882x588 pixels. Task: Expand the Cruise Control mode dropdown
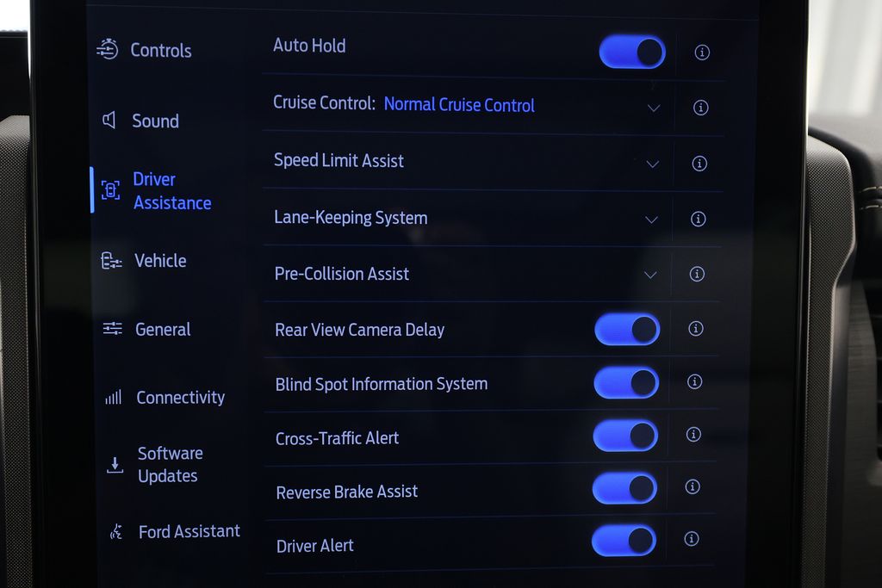pyautogui.click(x=653, y=108)
